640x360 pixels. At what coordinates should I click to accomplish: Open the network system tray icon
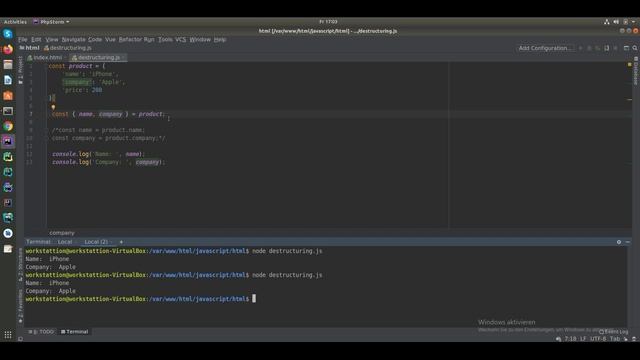pos(607,22)
